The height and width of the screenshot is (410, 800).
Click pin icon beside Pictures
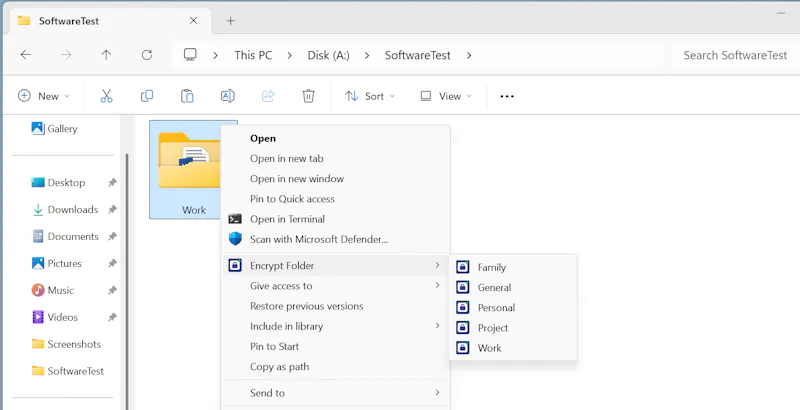point(112,263)
